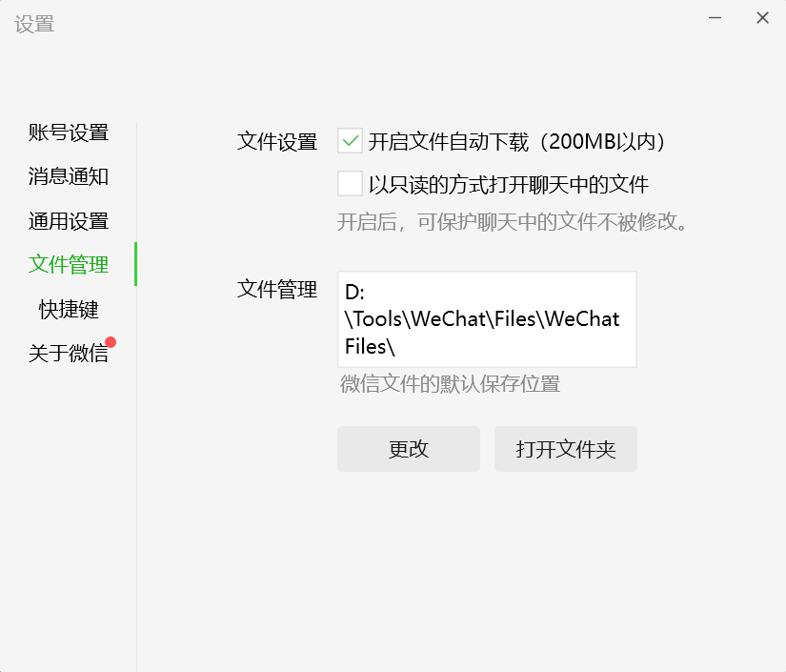Disable 开启文件自动下载 checkbox
Screen dimensions: 786x672
(350, 141)
